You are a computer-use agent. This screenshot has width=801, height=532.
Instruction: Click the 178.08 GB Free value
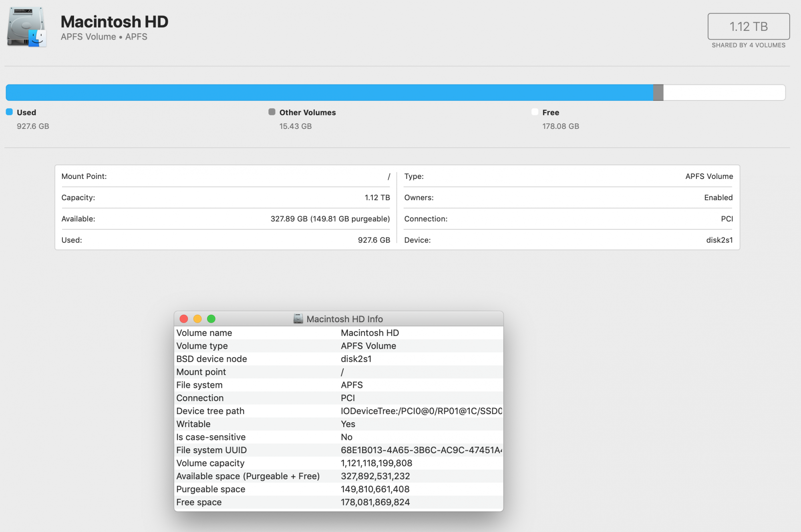561,126
